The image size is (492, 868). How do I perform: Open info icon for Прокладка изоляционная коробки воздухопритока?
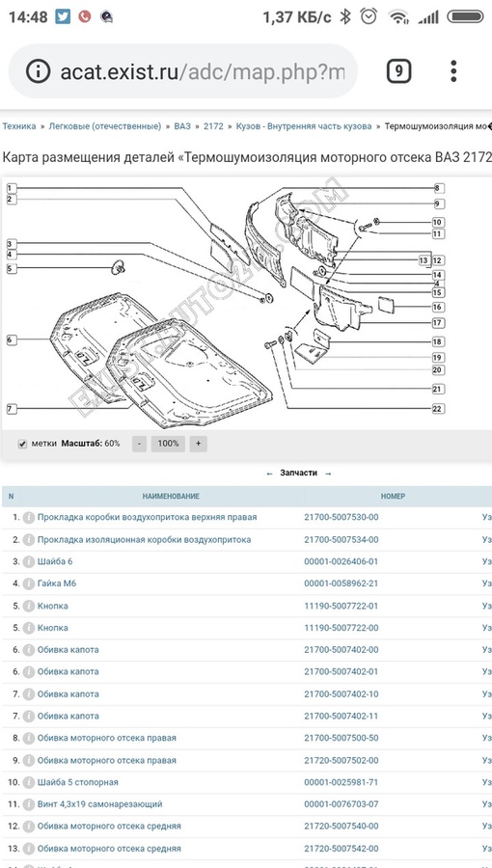[x=29, y=540]
